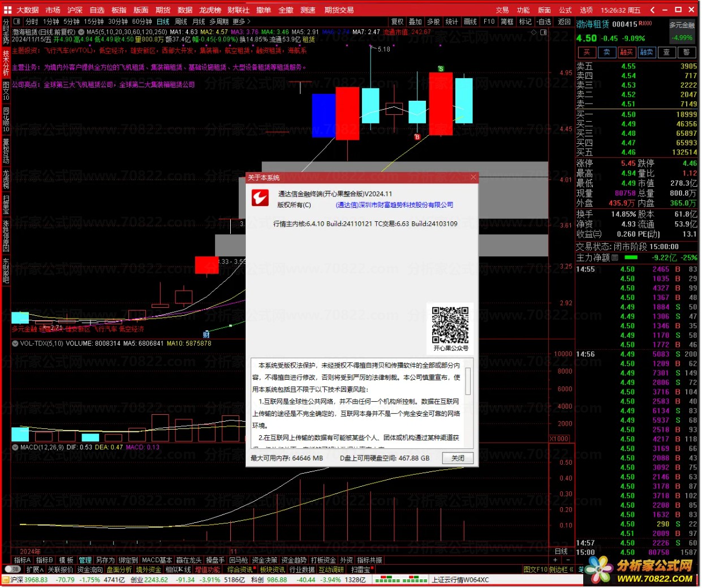The image size is (702, 588).
Task: Click the 查 query button
Action: tap(666, 52)
